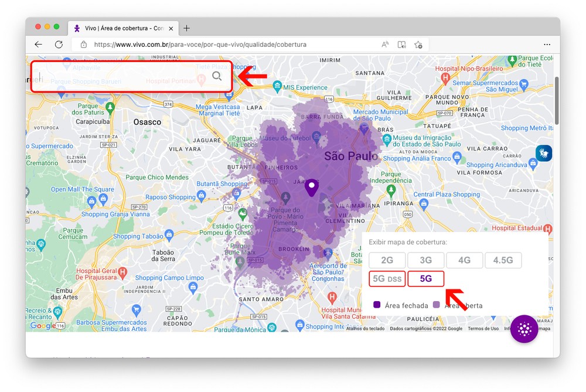Click Shopping Aricanduva marker icon

pyautogui.click(x=533, y=163)
